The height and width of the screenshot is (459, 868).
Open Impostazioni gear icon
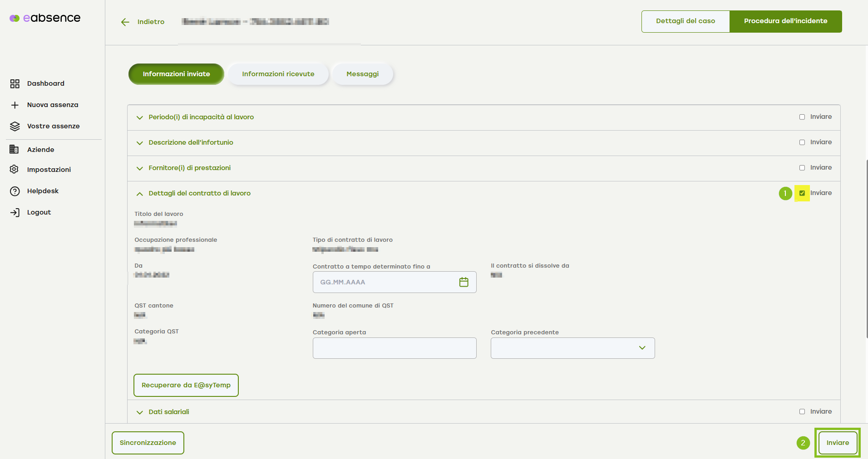(15, 170)
